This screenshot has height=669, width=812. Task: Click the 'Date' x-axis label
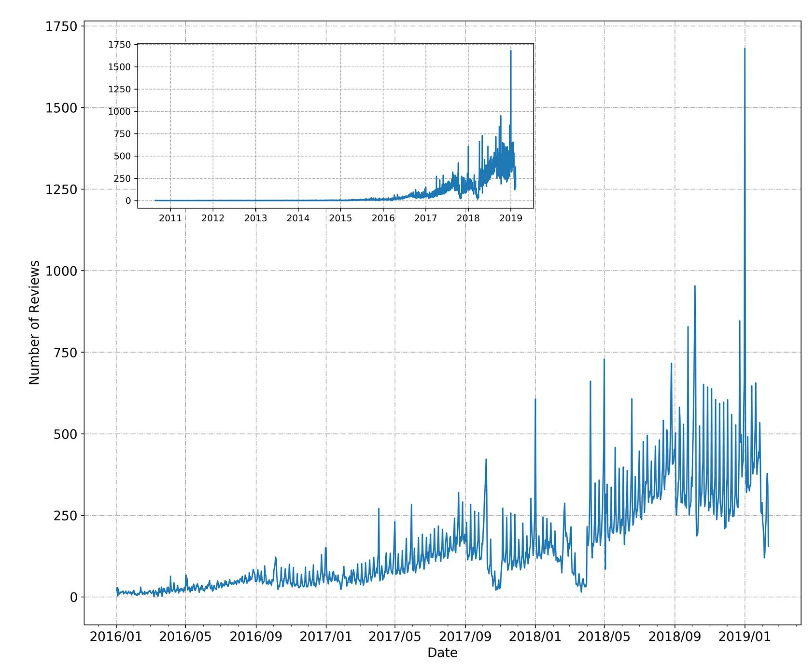442,652
